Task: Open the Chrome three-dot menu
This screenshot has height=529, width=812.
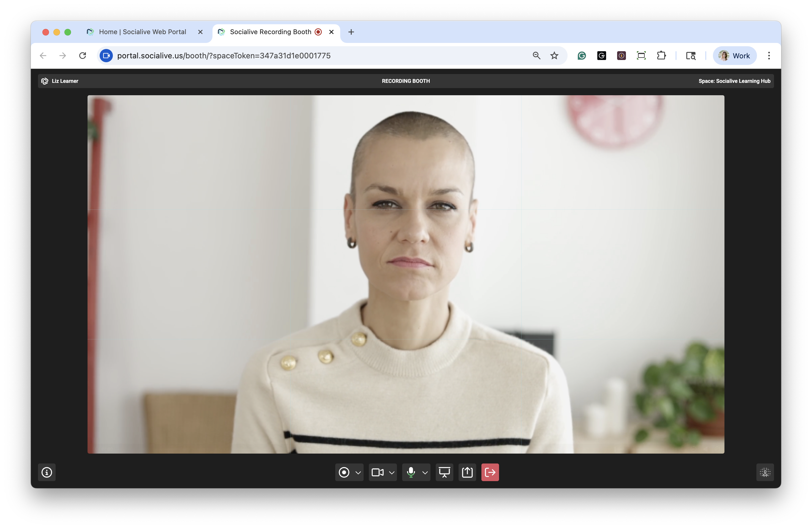Action: [x=769, y=56]
